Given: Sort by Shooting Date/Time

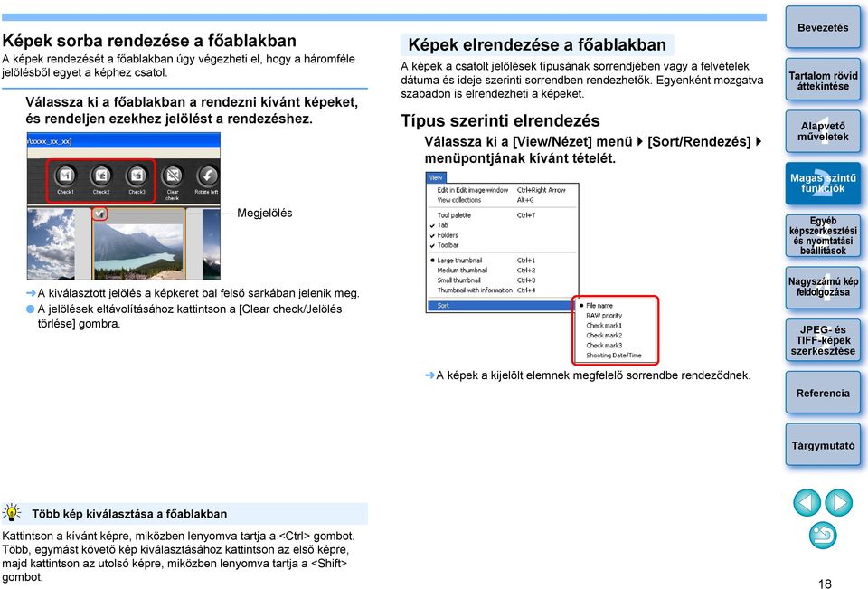Looking at the screenshot, I should (x=615, y=356).
